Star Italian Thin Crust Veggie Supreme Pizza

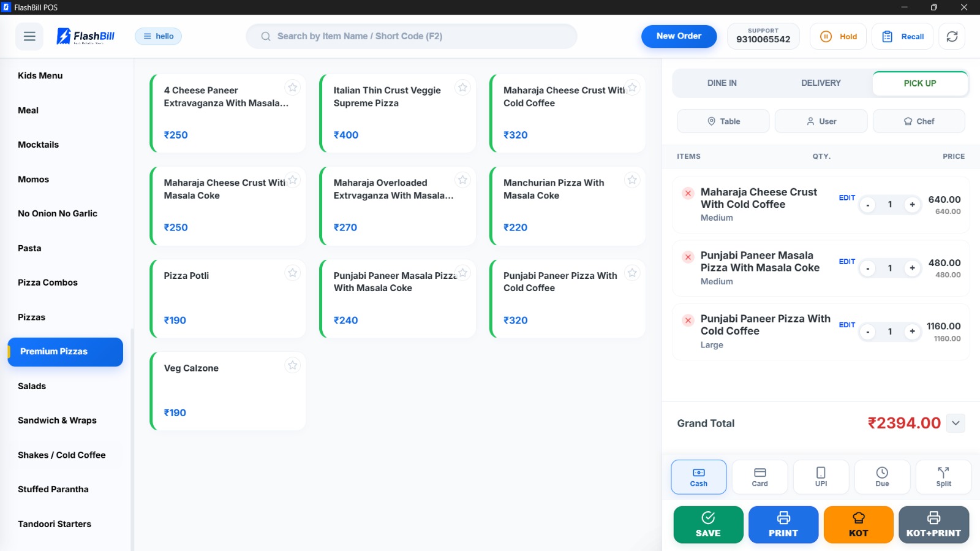pyautogui.click(x=462, y=88)
